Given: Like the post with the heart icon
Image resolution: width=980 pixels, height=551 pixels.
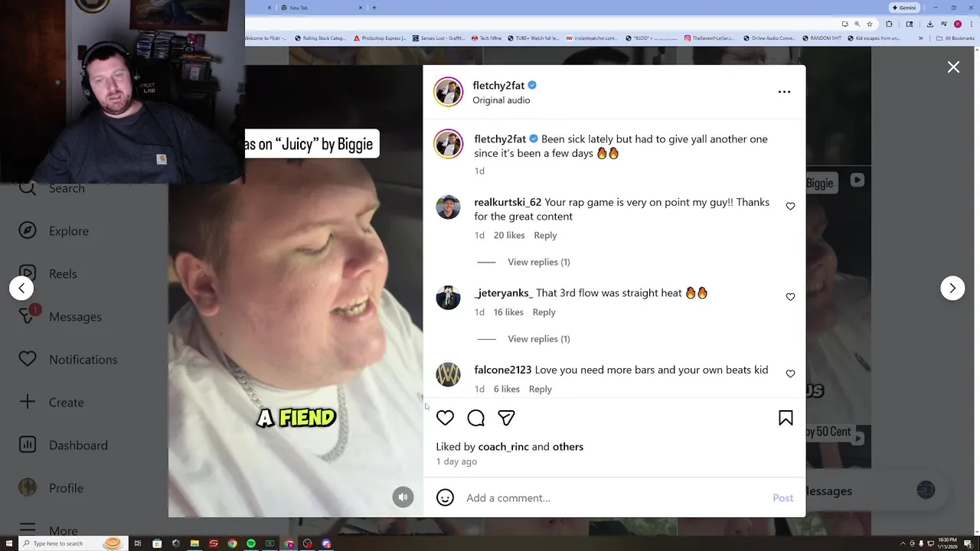Looking at the screenshot, I should [445, 418].
